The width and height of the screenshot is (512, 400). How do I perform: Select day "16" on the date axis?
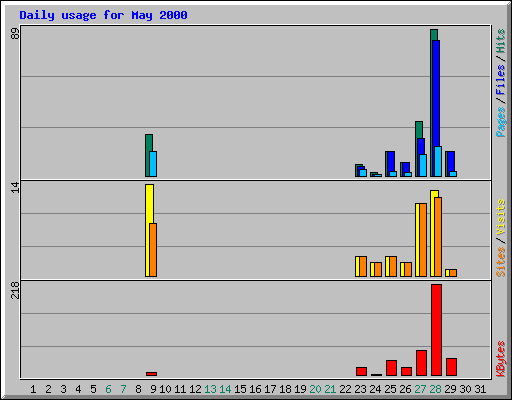click(x=255, y=389)
